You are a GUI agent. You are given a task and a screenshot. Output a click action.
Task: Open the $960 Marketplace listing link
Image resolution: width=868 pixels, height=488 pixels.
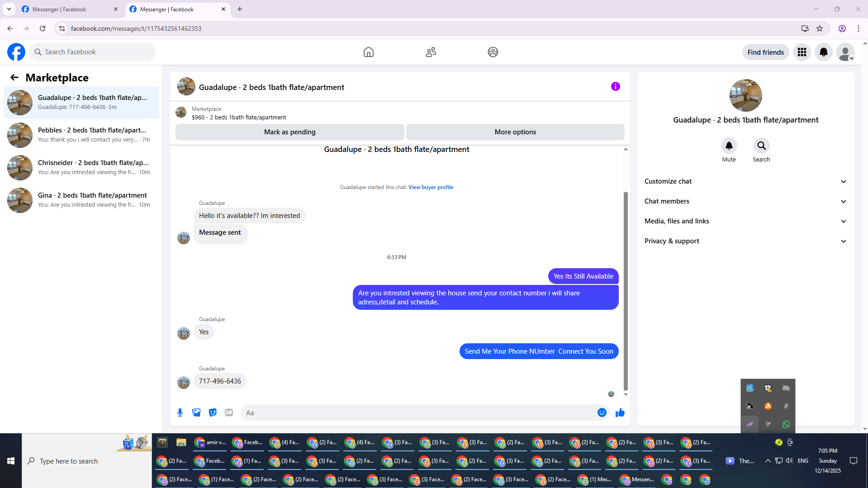pyautogui.click(x=239, y=117)
